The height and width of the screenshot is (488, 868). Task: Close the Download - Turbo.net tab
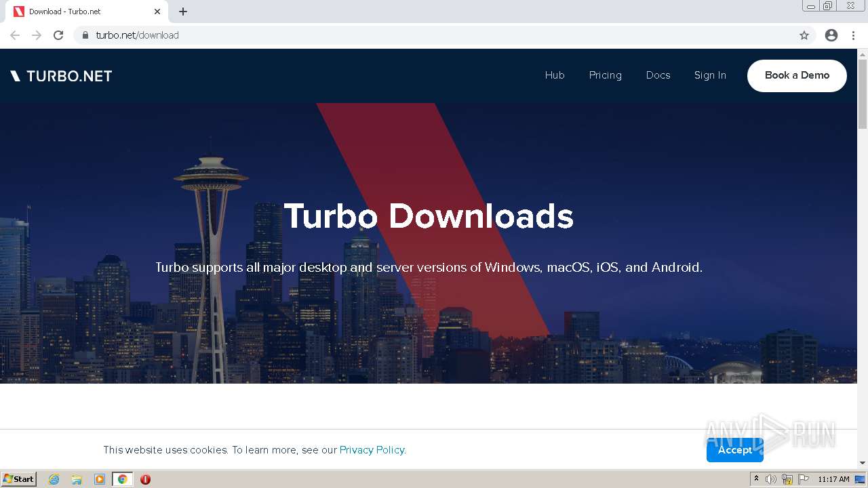[x=157, y=12]
